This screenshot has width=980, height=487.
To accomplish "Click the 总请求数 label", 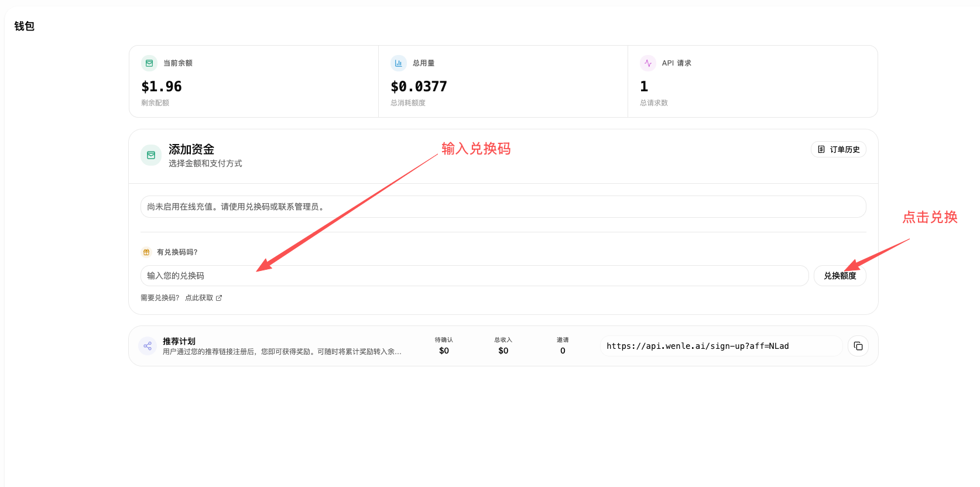I will 654,103.
